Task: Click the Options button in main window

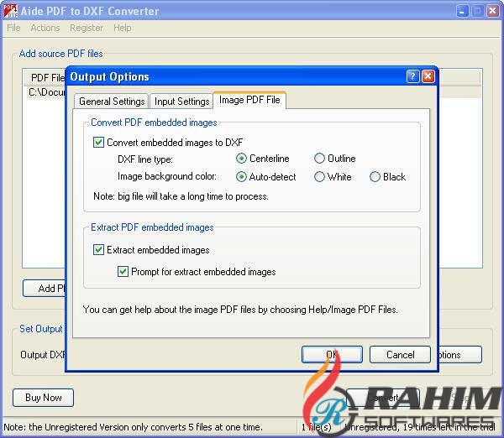Action: (x=460, y=354)
